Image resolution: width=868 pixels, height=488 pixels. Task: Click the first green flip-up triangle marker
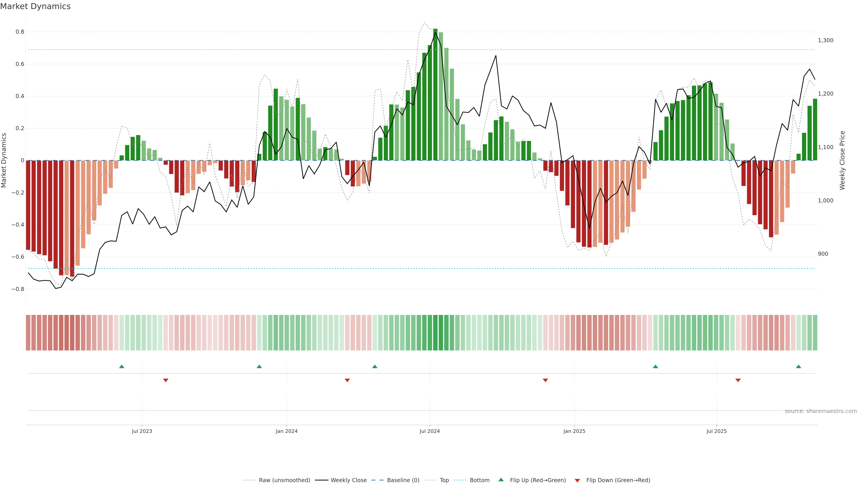pos(122,366)
